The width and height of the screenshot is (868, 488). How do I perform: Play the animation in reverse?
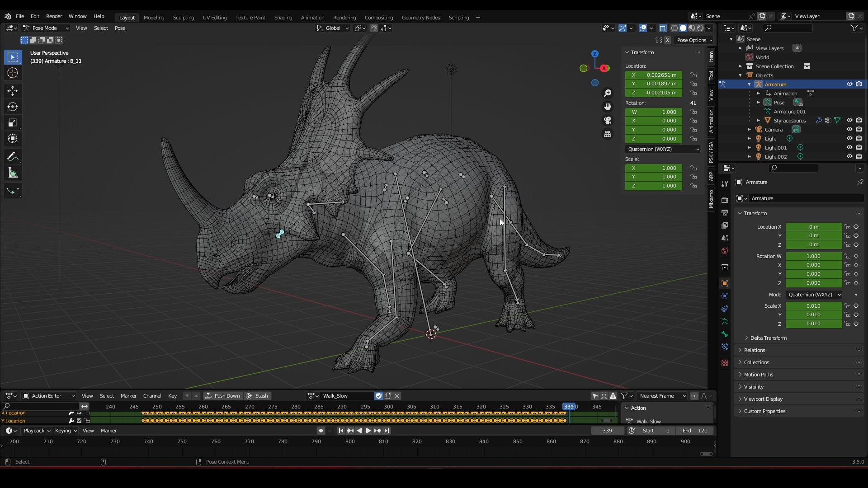tap(359, 431)
